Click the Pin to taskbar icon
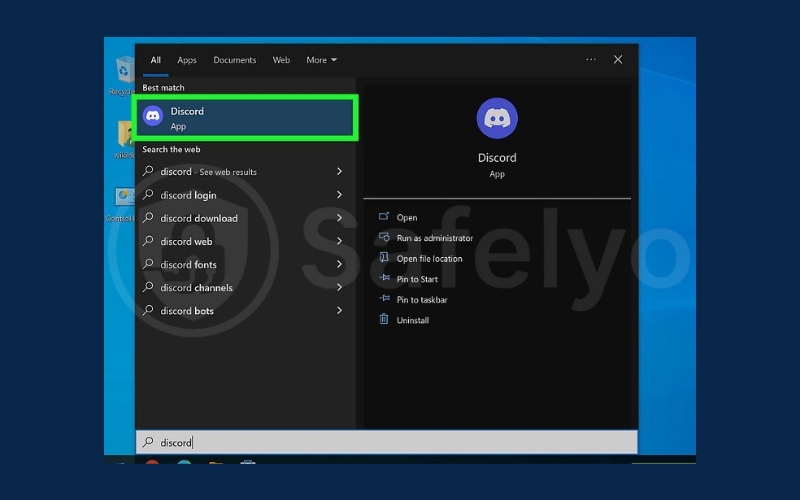800x500 pixels. tap(384, 299)
